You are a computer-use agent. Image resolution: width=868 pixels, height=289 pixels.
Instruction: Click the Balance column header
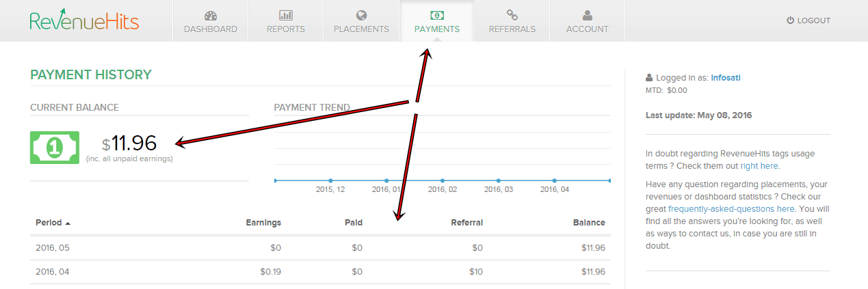(589, 223)
